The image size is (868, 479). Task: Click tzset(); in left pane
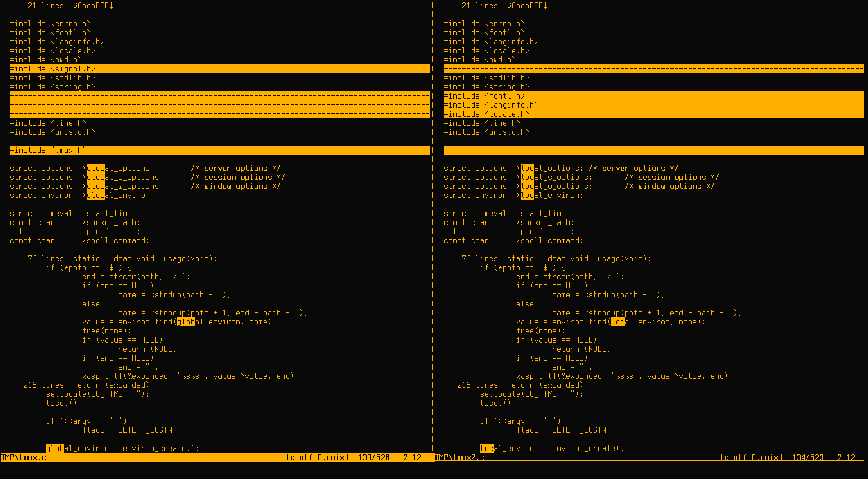(x=64, y=403)
